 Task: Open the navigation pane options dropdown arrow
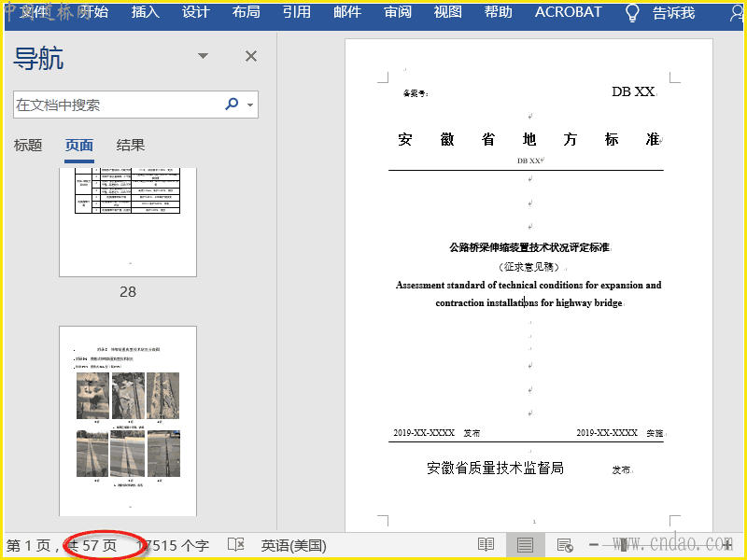tap(203, 56)
